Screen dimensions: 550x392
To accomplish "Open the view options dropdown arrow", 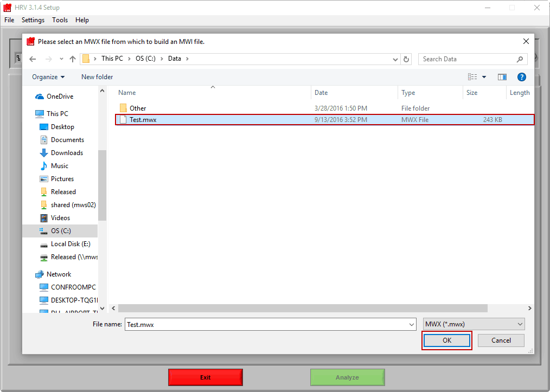I will (x=484, y=77).
